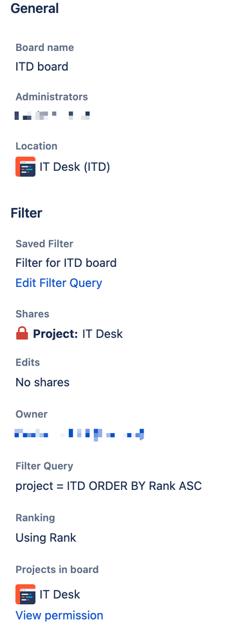Viewport: 251px width, 644px height.
Task: Click the Board name label
Action: pos(44,48)
